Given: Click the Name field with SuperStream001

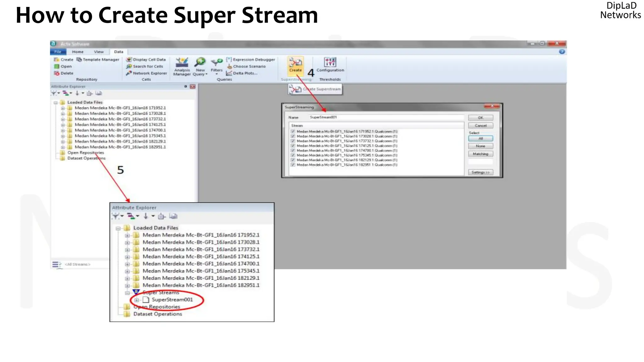Looking at the screenshot, I should point(386,117).
